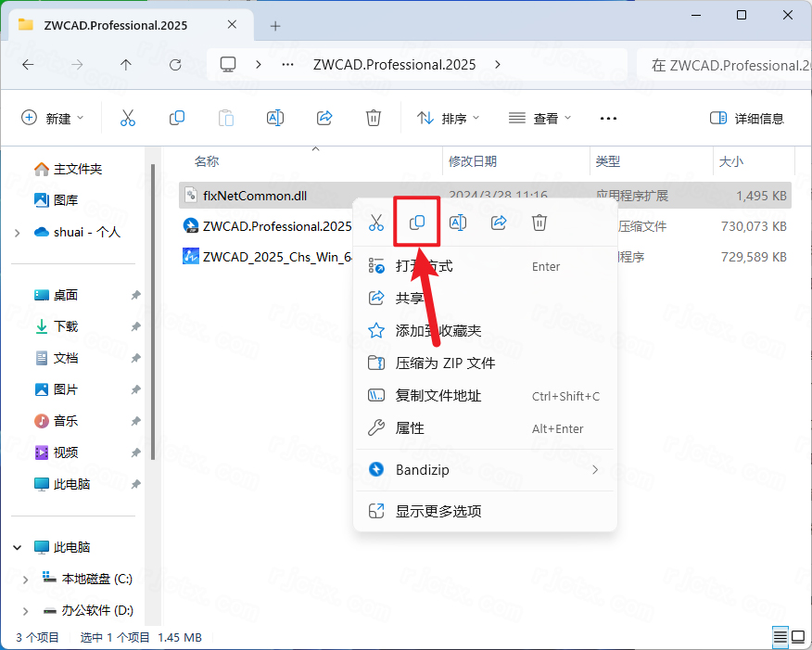Open the 查看 view dropdown
This screenshot has height=650, width=812.
pyautogui.click(x=540, y=118)
